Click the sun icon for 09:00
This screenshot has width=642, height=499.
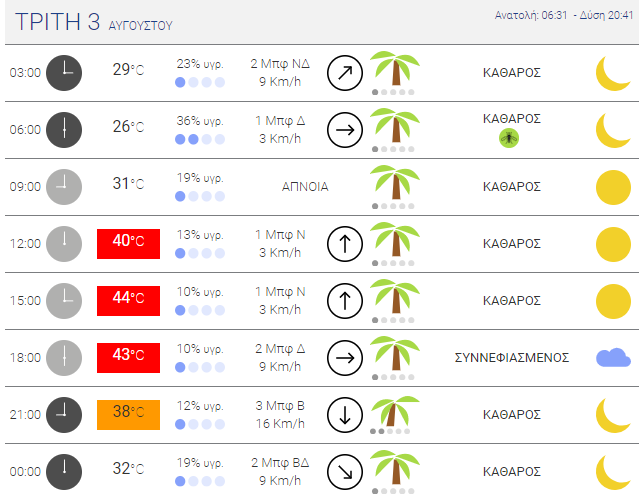613,187
